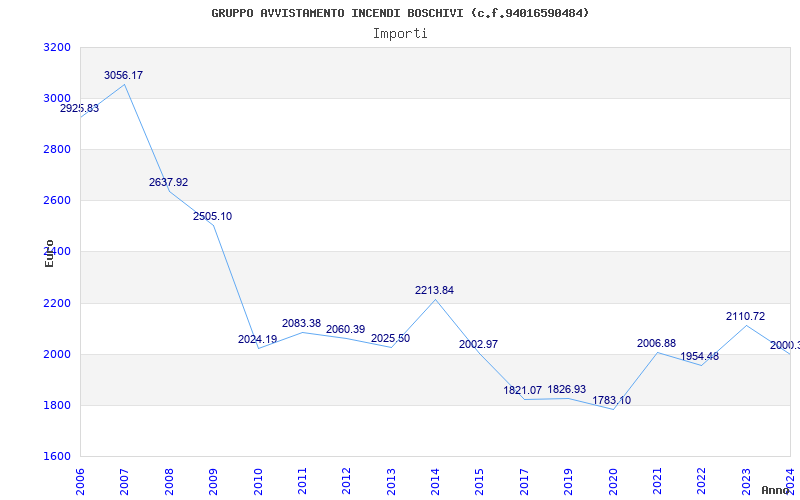
Task: Select the 2083.38 data point label
Action: pyautogui.click(x=302, y=323)
